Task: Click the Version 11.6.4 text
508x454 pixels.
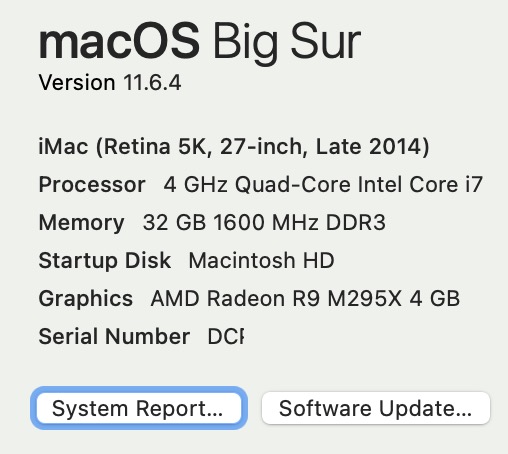Action: 110,82
